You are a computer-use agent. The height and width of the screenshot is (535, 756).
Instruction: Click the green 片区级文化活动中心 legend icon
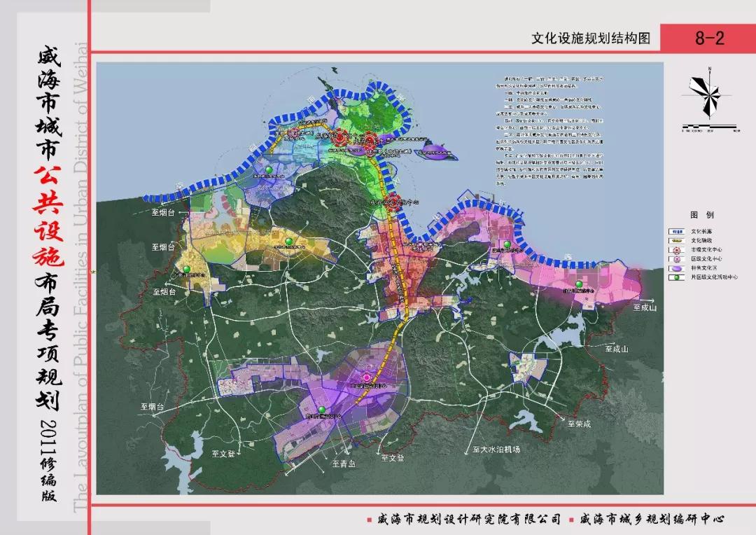tap(676, 278)
